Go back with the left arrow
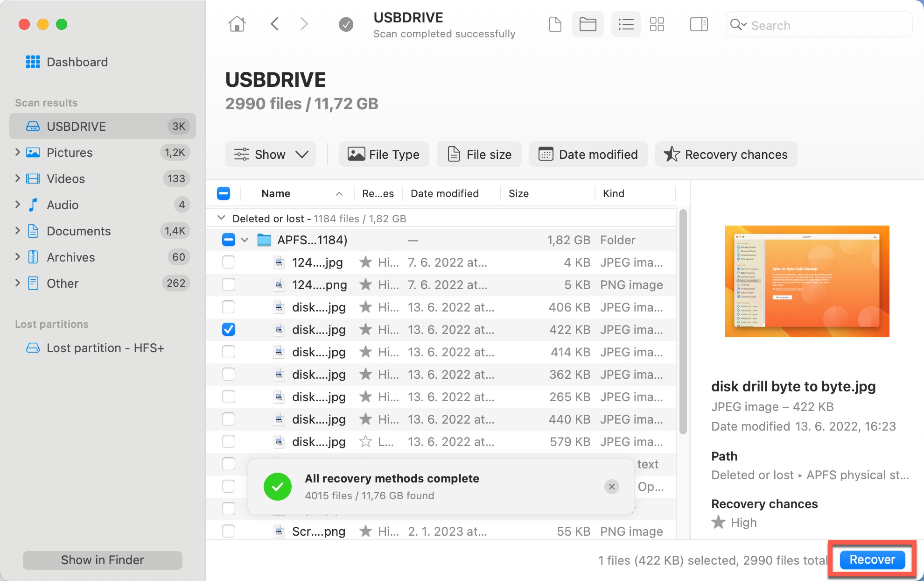This screenshot has height=581, width=924. point(275,24)
